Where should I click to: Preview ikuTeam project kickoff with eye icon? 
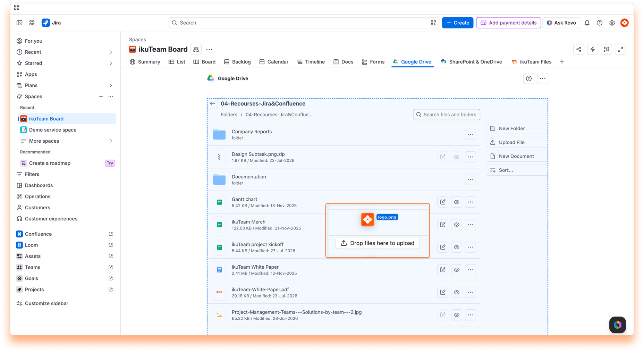(457, 247)
